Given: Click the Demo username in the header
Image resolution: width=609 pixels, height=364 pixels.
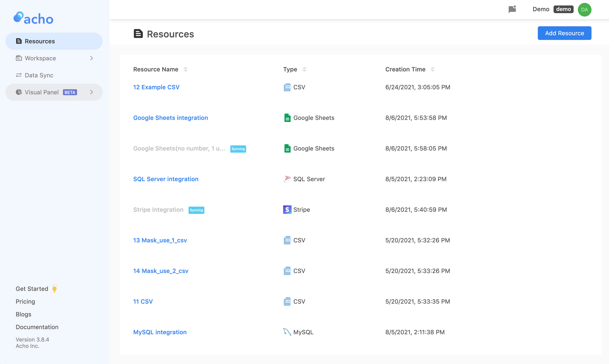Looking at the screenshot, I should click(x=541, y=9).
